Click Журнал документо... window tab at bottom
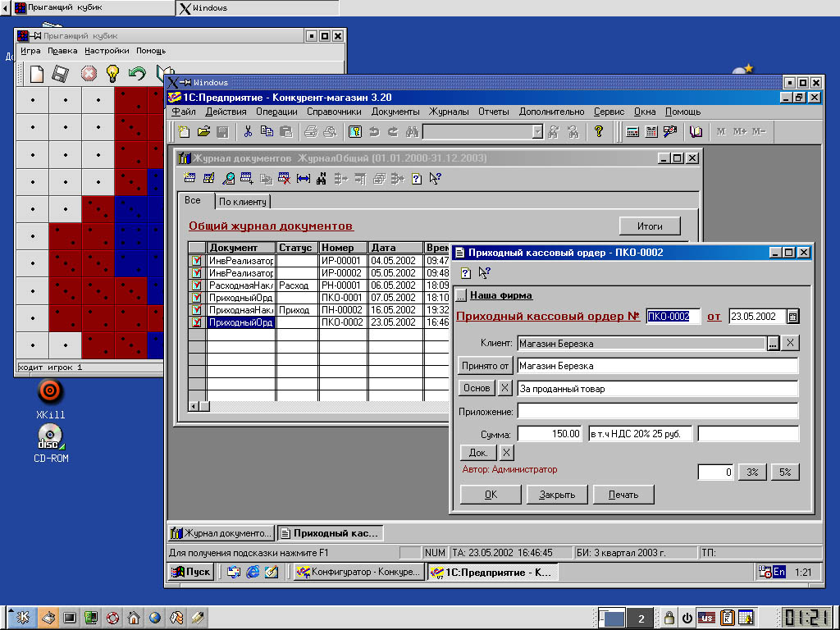The image size is (840, 630). click(221, 533)
